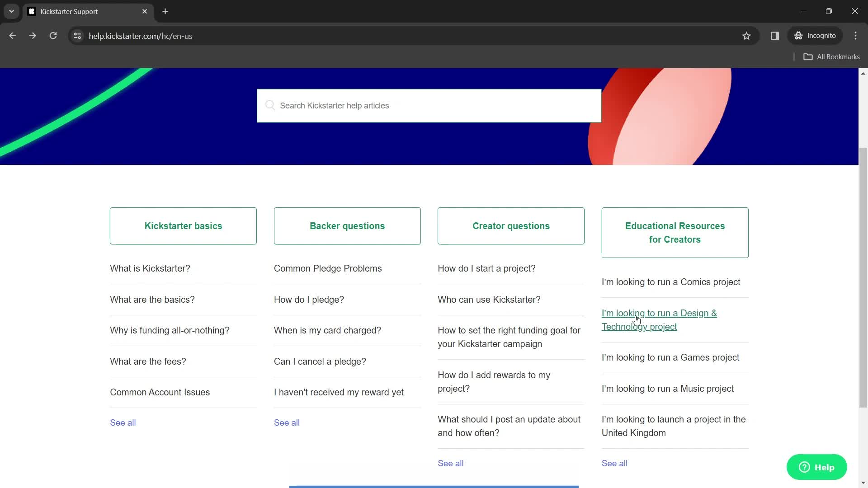This screenshot has width=868, height=488.
Task: Click See all under Educational Resources
Action: click(x=614, y=463)
